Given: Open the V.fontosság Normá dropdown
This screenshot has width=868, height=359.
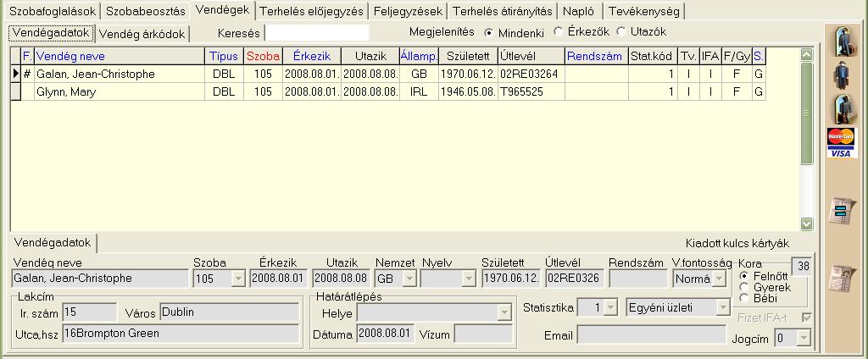Looking at the screenshot, I should click(719, 279).
